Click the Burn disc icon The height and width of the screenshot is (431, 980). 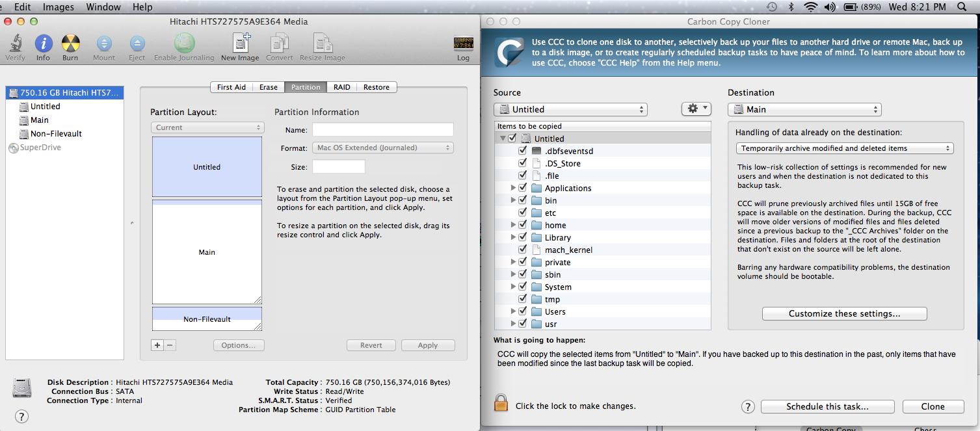(70, 44)
